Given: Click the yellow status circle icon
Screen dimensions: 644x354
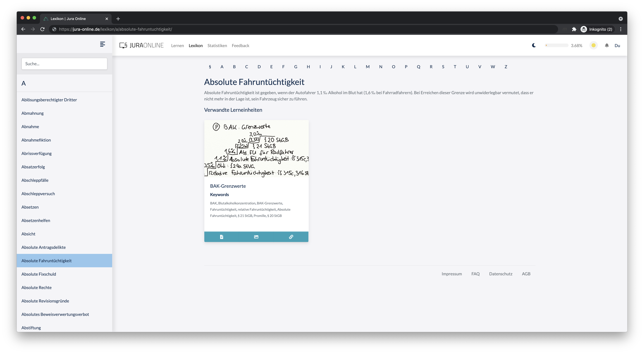Looking at the screenshot, I should click(x=593, y=45).
